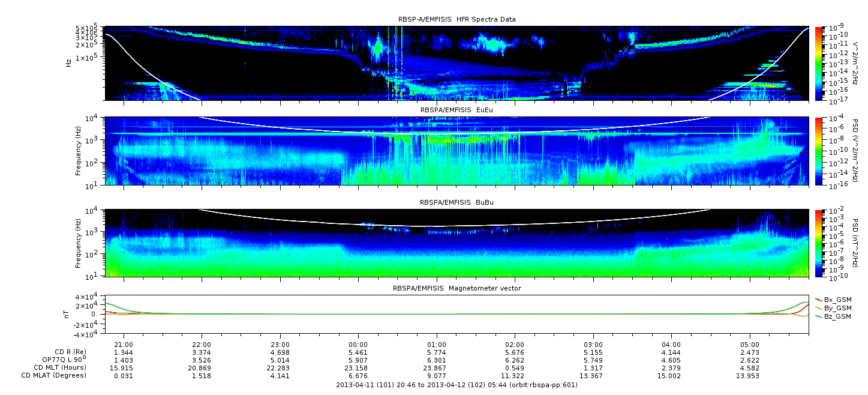Click the RBSPA/EMFISIS EuEu panel title
Screen dimensions: 868x395
[456, 110]
